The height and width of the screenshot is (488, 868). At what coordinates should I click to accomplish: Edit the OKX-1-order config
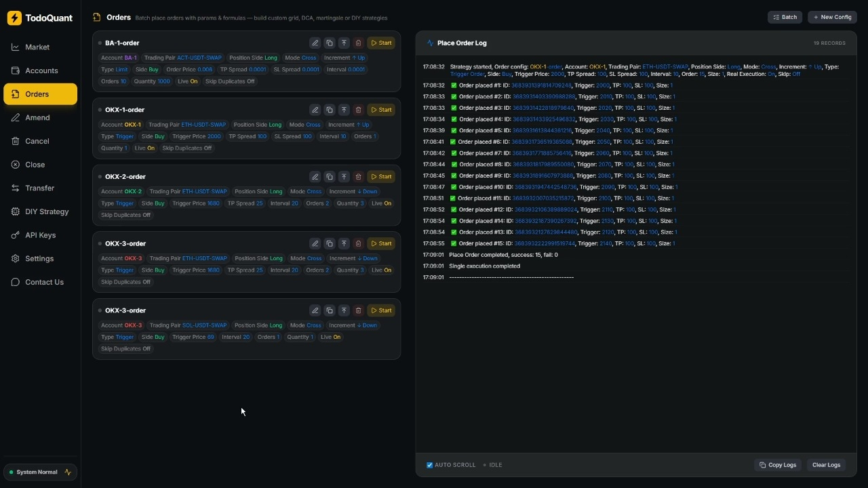(315, 110)
